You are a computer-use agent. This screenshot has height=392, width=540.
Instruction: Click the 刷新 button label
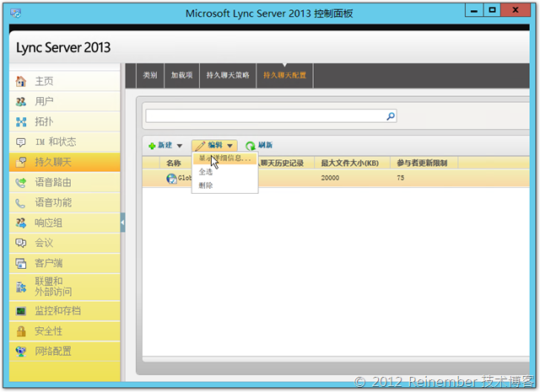tap(265, 145)
